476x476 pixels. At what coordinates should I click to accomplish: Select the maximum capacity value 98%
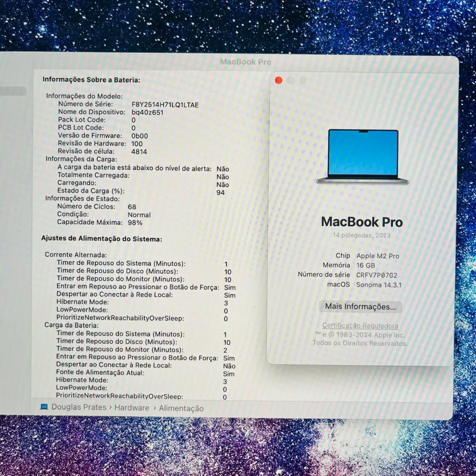click(135, 223)
